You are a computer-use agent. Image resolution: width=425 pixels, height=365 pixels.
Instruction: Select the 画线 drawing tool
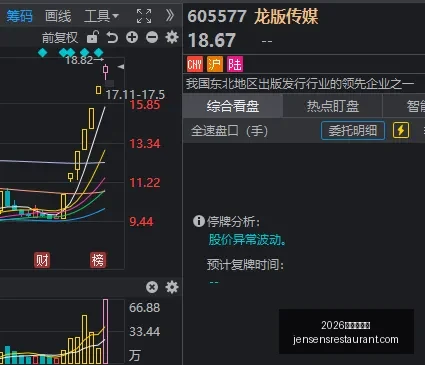(58, 16)
